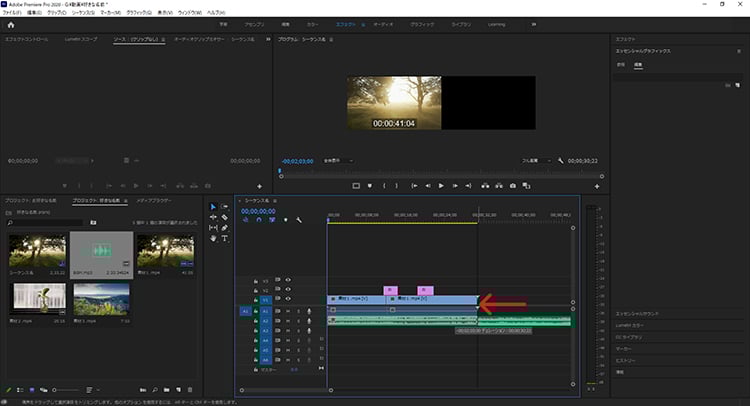Image resolution: width=750 pixels, height=406 pixels.
Task: Click New Item icon in Project panel
Action: point(178,390)
